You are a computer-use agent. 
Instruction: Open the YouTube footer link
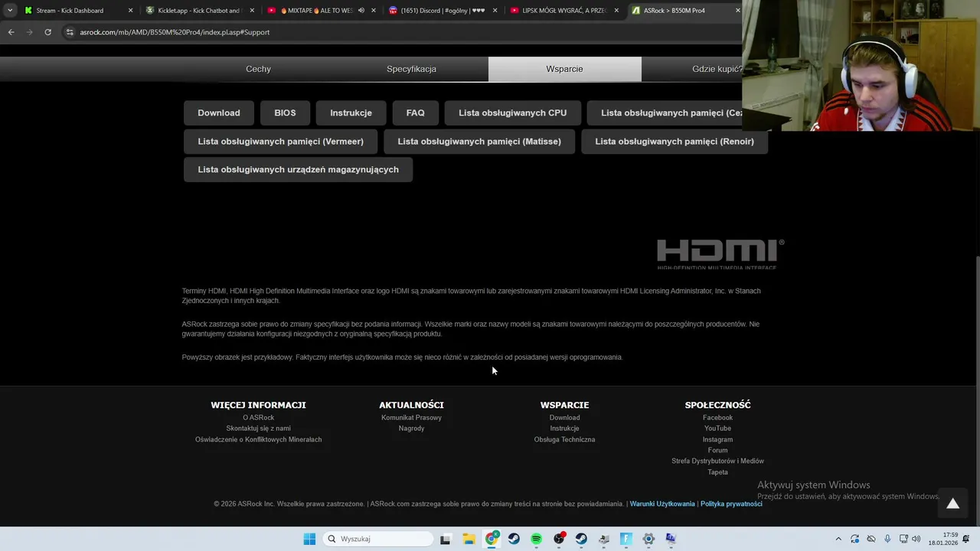coord(717,429)
